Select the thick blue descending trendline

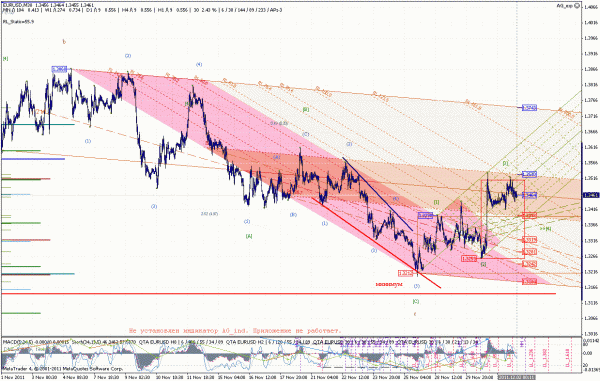377,194
